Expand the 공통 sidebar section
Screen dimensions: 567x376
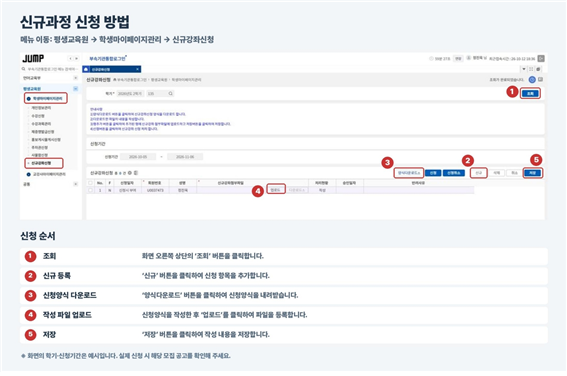click(x=76, y=184)
